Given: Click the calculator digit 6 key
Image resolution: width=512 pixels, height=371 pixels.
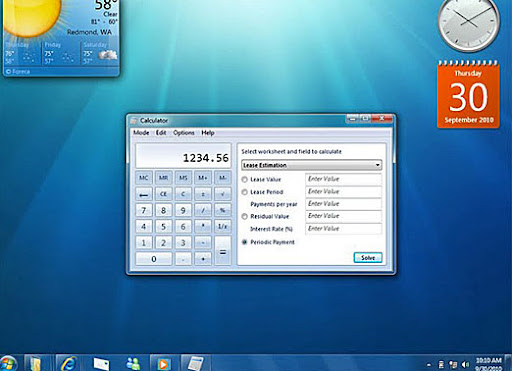Looking at the screenshot, I should click(x=183, y=227).
